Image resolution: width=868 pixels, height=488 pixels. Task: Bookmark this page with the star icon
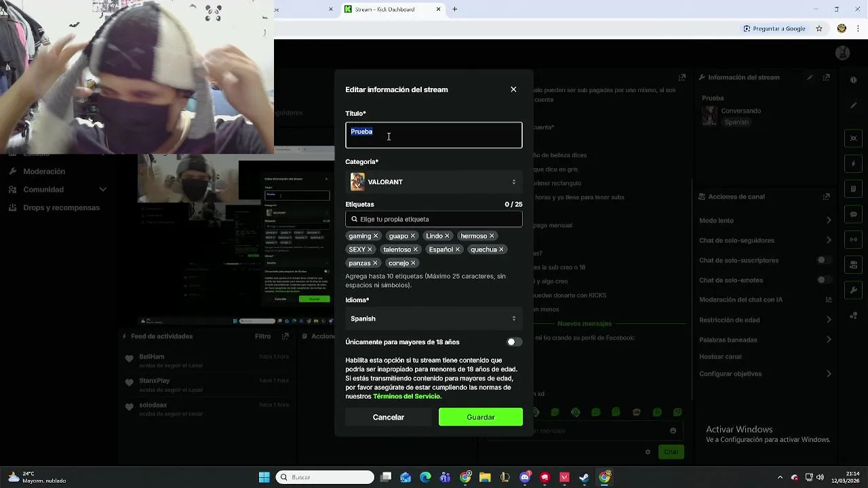pos(819,28)
